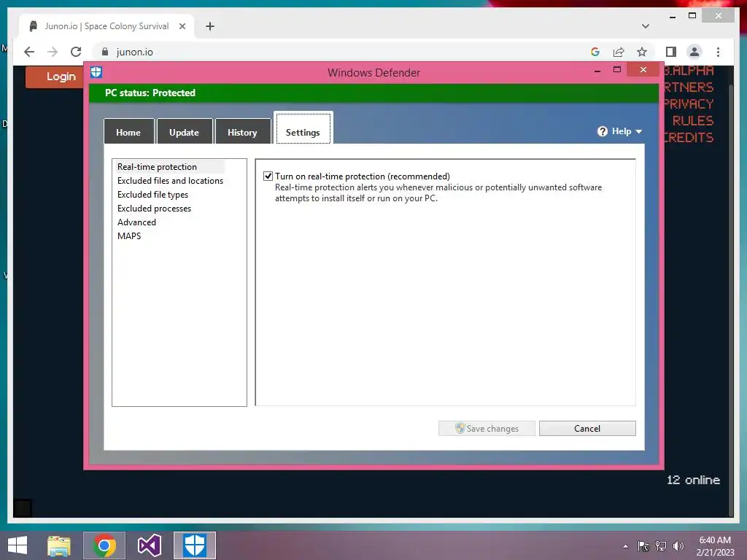Select the Advanced settings category
Viewport: 747px width, 560px height.
(136, 222)
